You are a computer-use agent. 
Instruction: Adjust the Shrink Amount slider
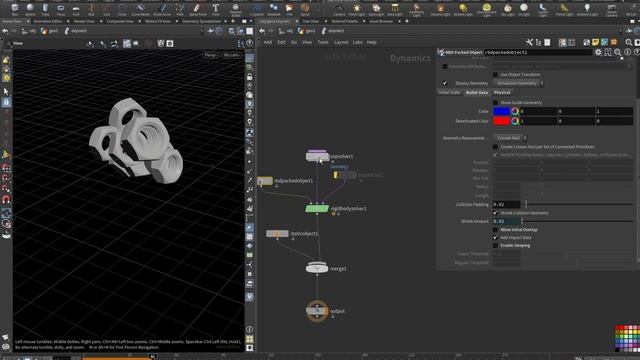pyautogui.click(x=578, y=221)
